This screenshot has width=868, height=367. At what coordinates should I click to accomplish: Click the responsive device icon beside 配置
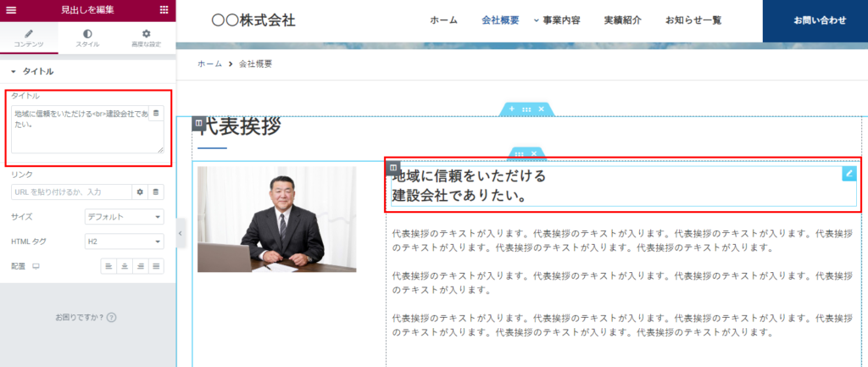click(36, 266)
